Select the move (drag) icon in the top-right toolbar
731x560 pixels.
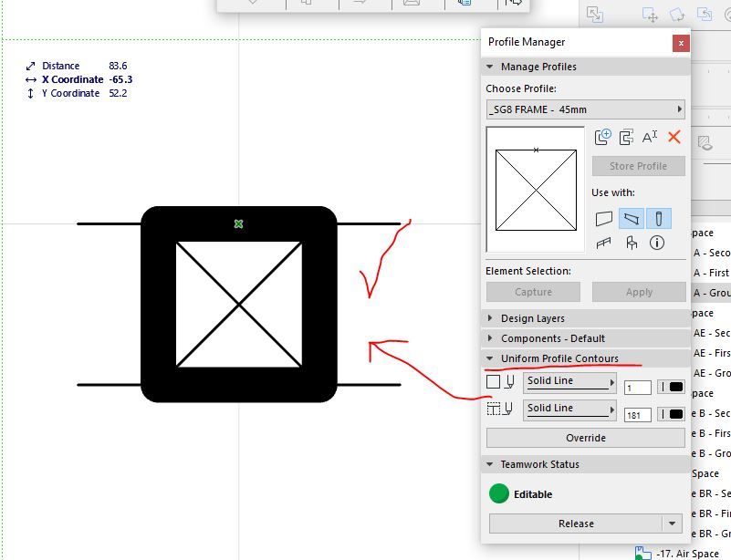coord(650,15)
